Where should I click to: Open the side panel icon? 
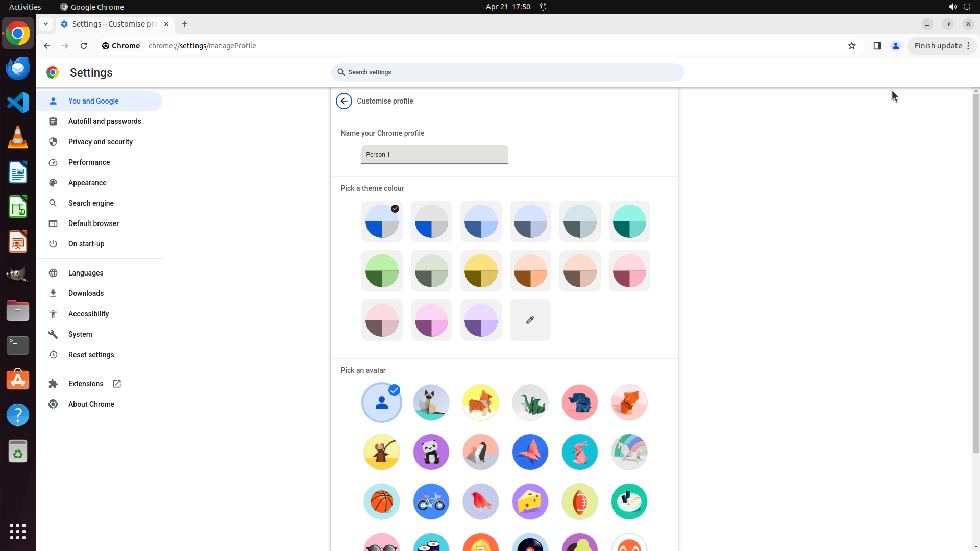(x=877, y=46)
